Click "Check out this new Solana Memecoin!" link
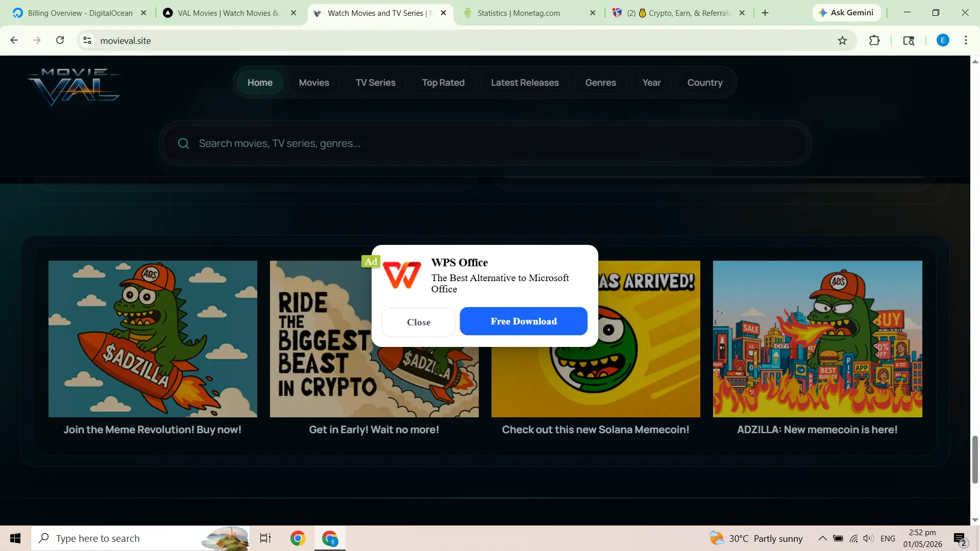 coord(596,430)
